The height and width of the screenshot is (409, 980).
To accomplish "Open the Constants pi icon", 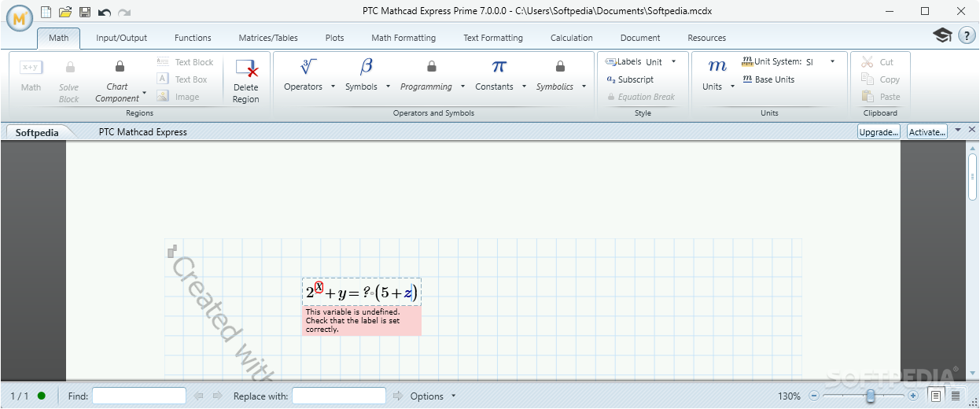I will (x=499, y=67).
